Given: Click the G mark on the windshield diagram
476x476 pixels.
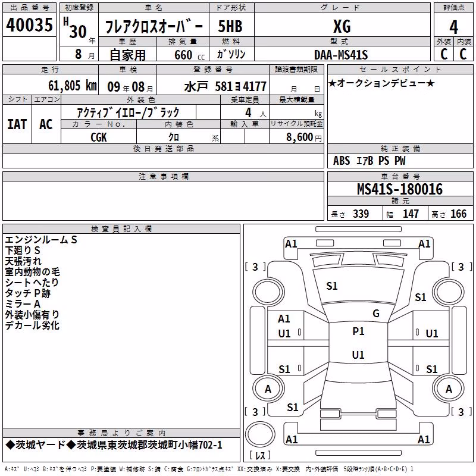Looking at the screenshot, I should [x=376, y=314].
